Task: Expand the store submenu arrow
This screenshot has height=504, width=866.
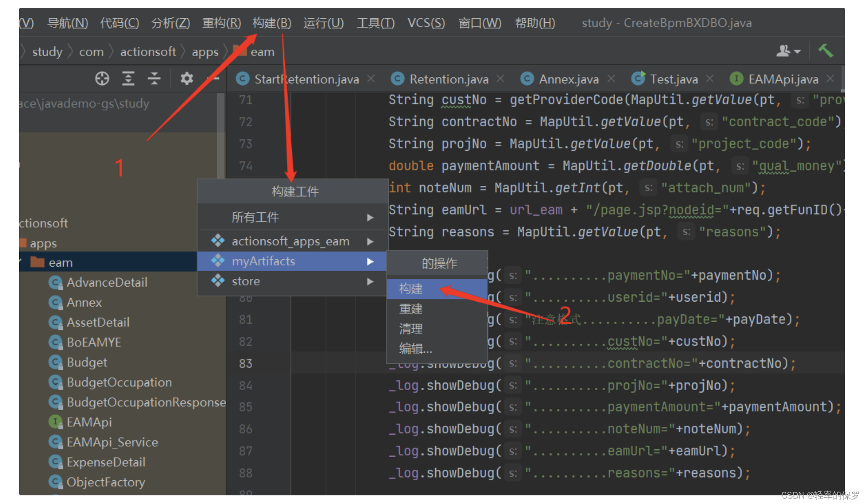Action: point(370,282)
